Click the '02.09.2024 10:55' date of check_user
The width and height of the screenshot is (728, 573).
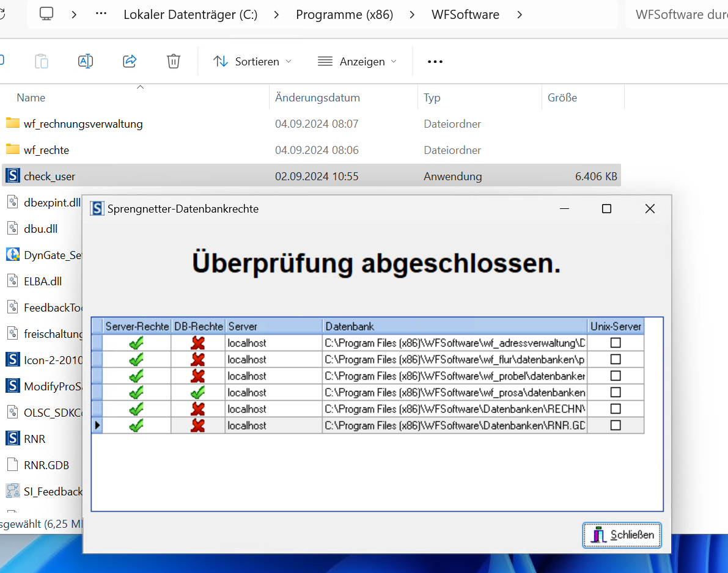(317, 177)
